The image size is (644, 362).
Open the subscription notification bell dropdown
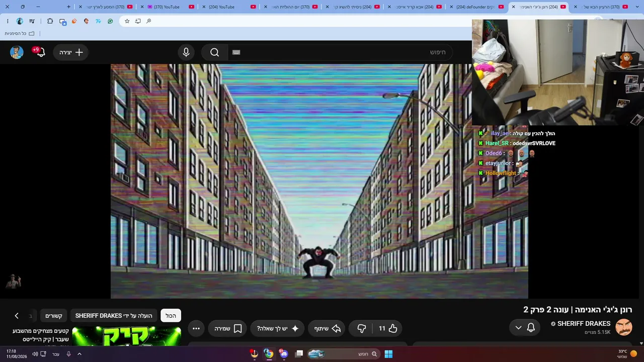pos(525,328)
